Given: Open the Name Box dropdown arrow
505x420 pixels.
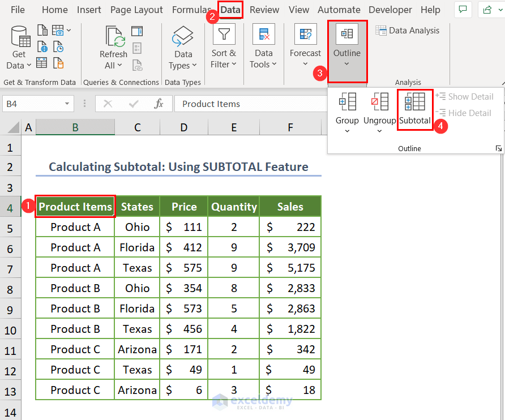Looking at the screenshot, I should tap(67, 104).
